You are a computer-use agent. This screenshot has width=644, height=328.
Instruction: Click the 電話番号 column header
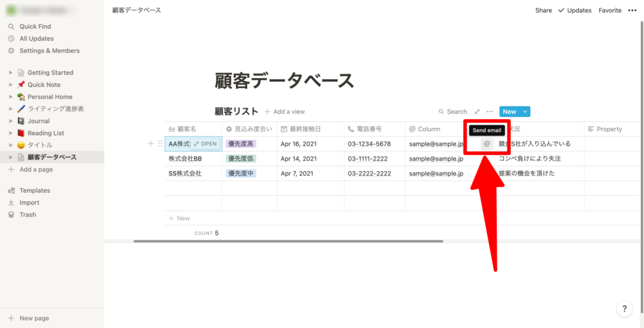(375, 129)
